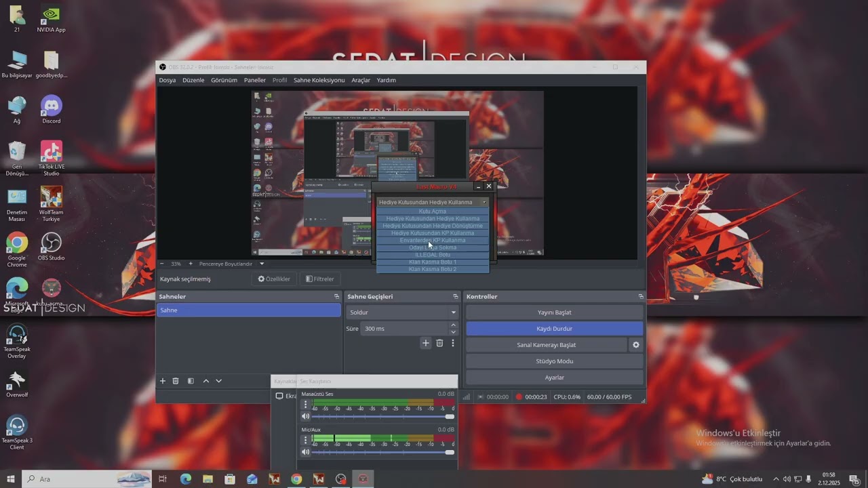This screenshot has width=868, height=488.
Task: Move the scene down with the arrow
Action: (218, 381)
